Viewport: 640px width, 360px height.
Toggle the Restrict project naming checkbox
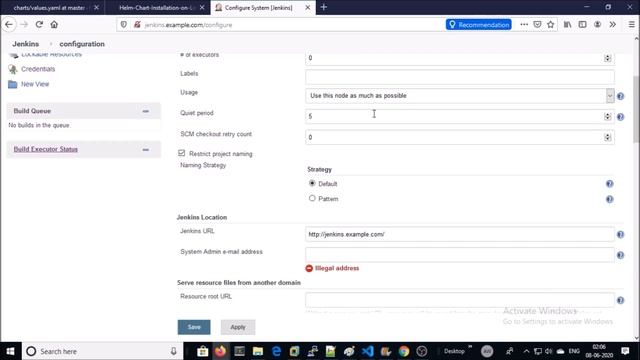tap(182, 153)
